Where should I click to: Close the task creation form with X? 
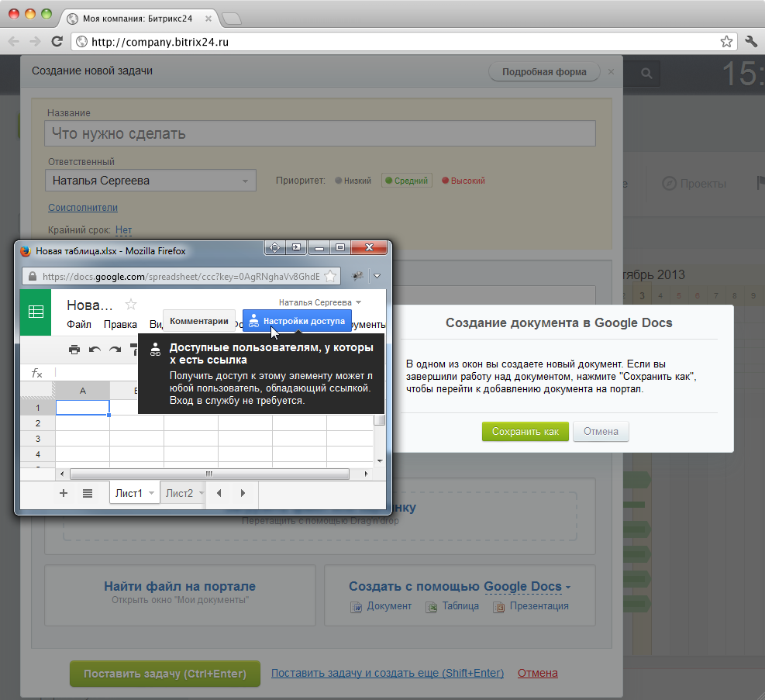click(611, 72)
